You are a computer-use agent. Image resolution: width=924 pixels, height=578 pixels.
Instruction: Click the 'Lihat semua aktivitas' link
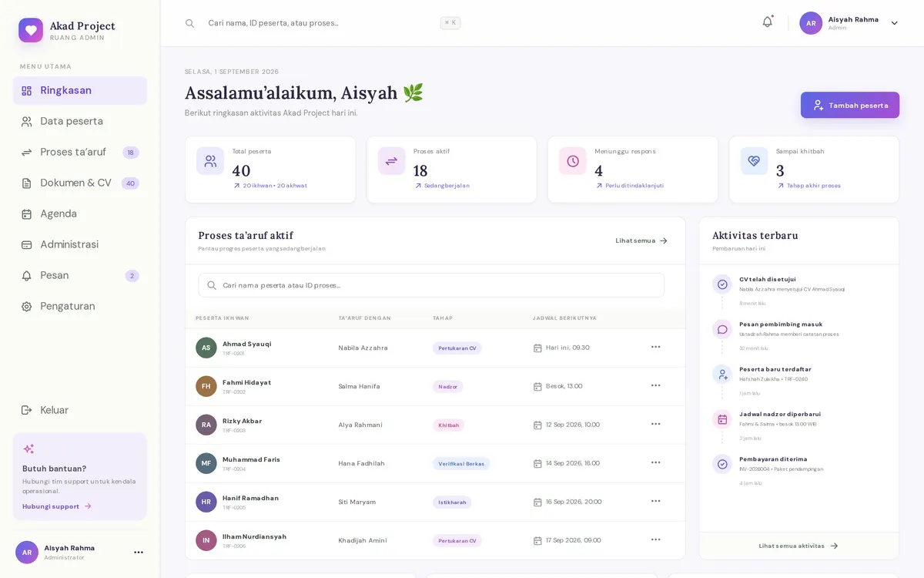798,546
